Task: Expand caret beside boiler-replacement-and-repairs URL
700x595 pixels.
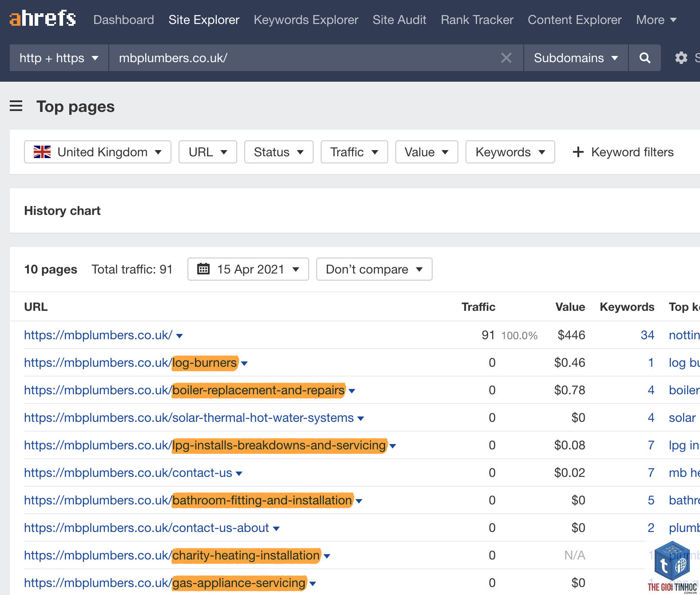Action: [x=352, y=391]
